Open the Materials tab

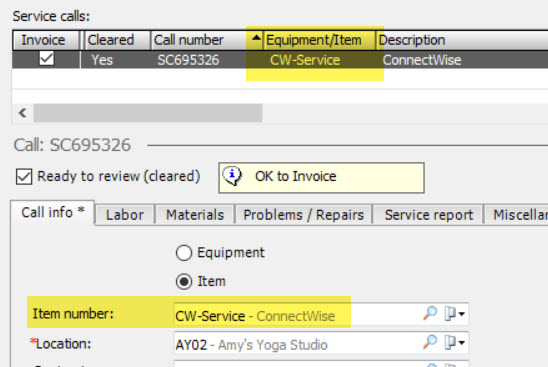coord(195,215)
